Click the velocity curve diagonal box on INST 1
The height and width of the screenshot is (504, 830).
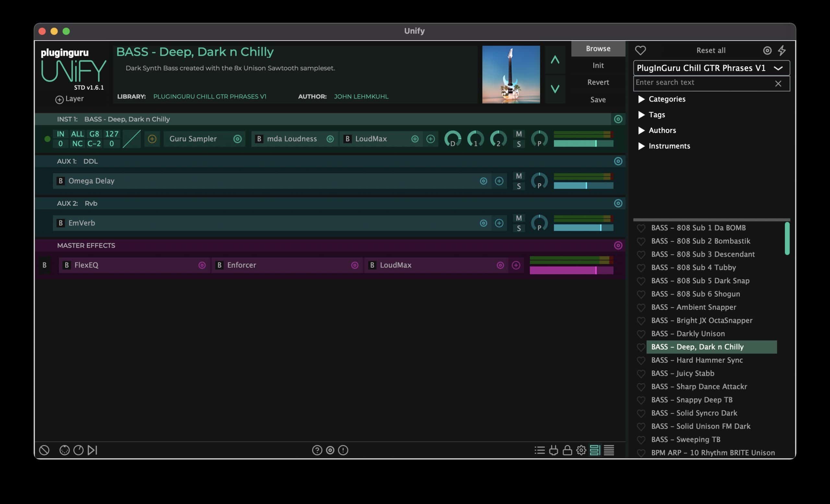[131, 139]
